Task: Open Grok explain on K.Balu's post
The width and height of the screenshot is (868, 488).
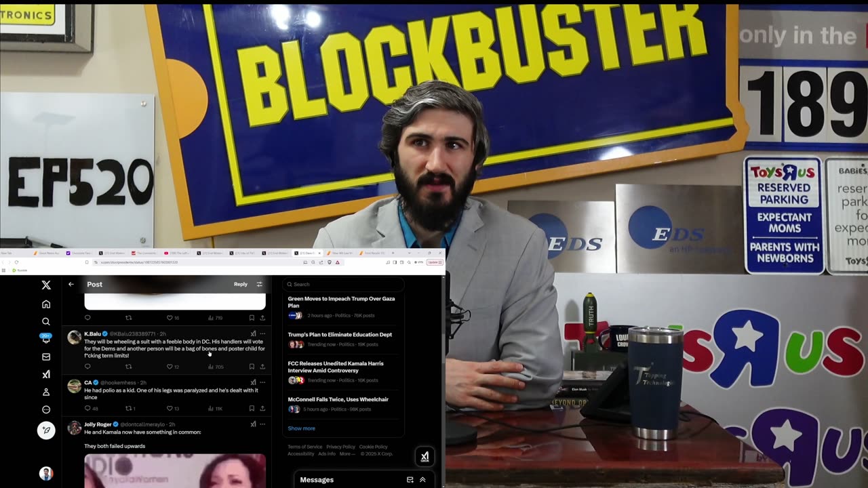Action: pos(253,333)
